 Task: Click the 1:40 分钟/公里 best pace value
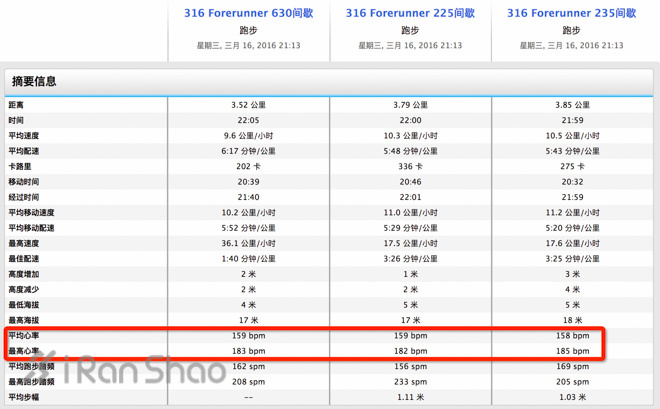[x=248, y=258]
